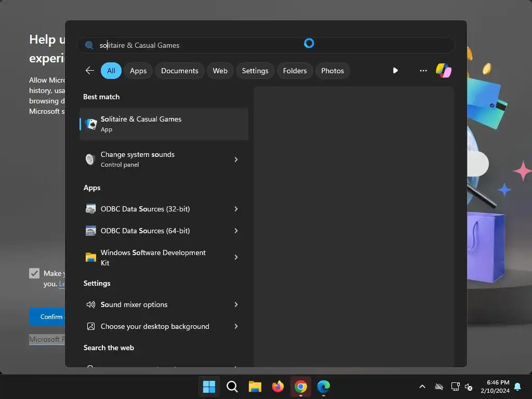Click the Windows Software Development Kit folder icon
Viewport: 532px width, 399px height.
pyautogui.click(x=90, y=257)
